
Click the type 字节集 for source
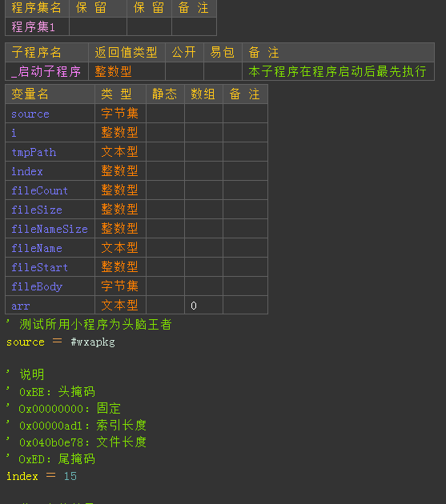pos(120,114)
